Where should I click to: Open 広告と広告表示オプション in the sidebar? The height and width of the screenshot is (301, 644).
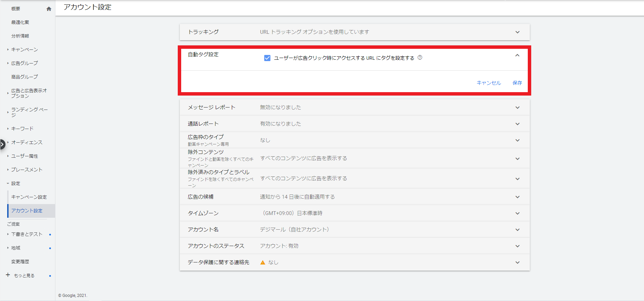(x=29, y=93)
